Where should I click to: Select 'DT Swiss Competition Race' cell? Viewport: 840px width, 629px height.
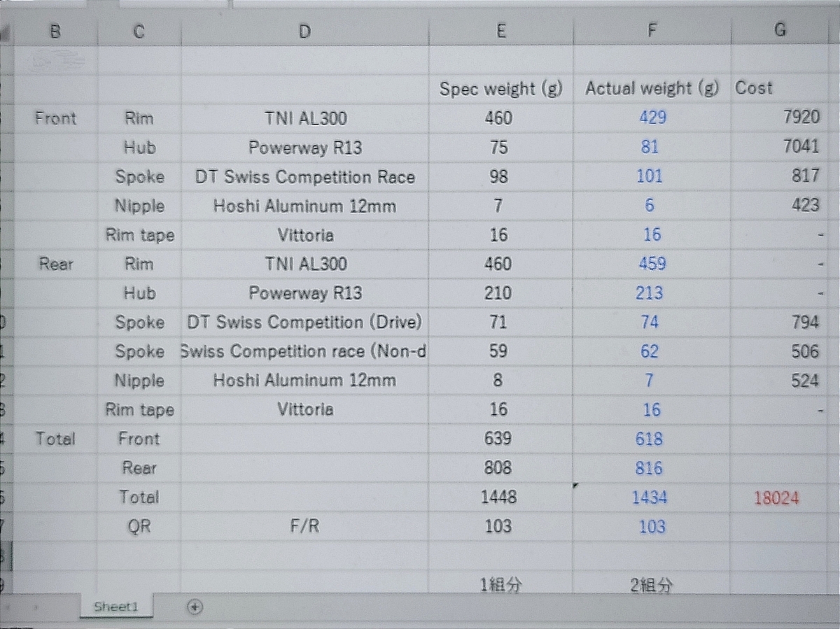304,177
